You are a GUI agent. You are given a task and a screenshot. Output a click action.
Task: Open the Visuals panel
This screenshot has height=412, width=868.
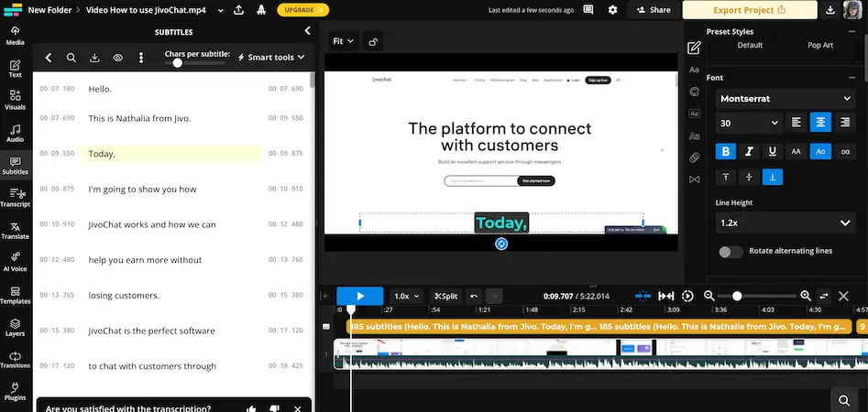15,101
